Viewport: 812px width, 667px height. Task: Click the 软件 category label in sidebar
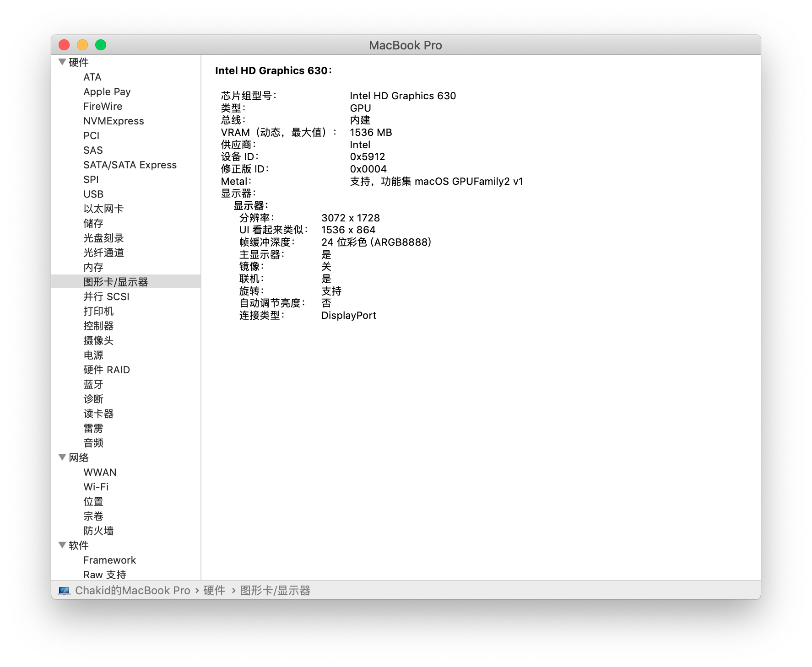(x=79, y=545)
